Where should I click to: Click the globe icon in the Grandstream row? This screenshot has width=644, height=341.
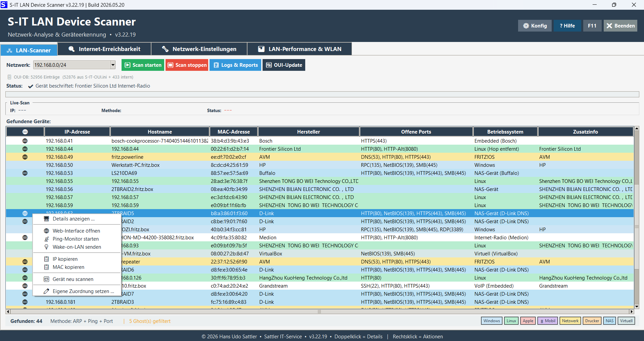tap(25, 286)
